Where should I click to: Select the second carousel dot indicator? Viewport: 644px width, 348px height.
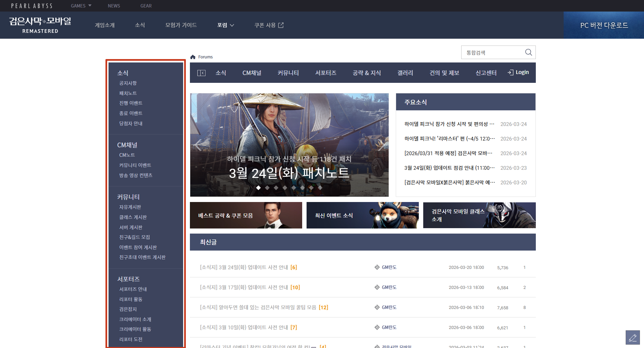click(x=267, y=188)
